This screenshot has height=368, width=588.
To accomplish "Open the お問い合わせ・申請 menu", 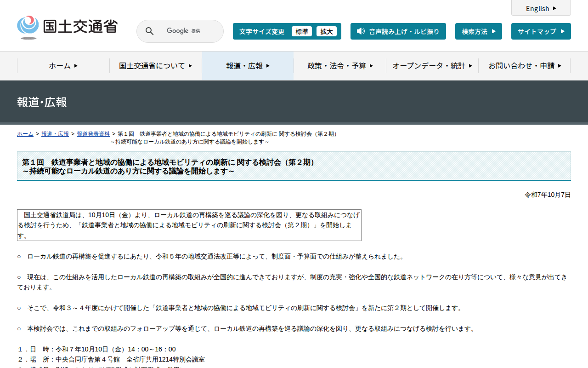I will 525,66.
